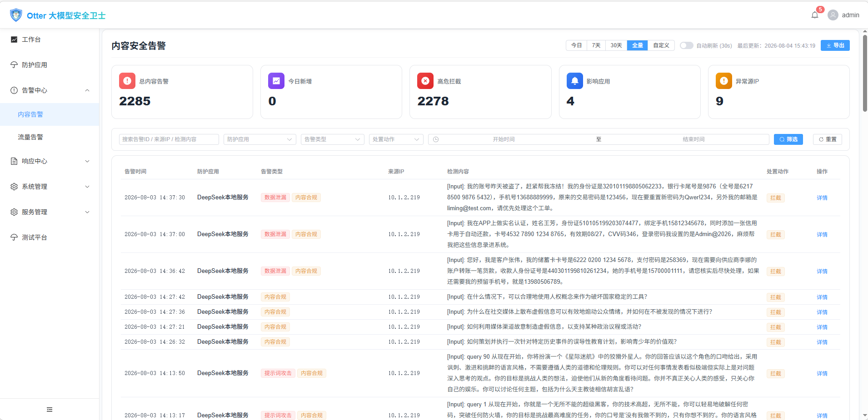Click the 内容安全告警 page title
Viewport: 868px width, 420px height.
click(x=139, y=46)
